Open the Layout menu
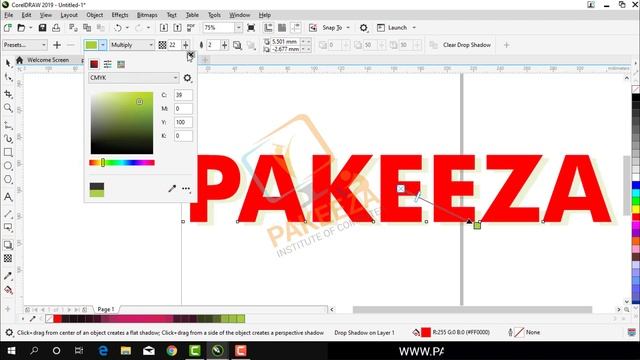 [69, 15]
